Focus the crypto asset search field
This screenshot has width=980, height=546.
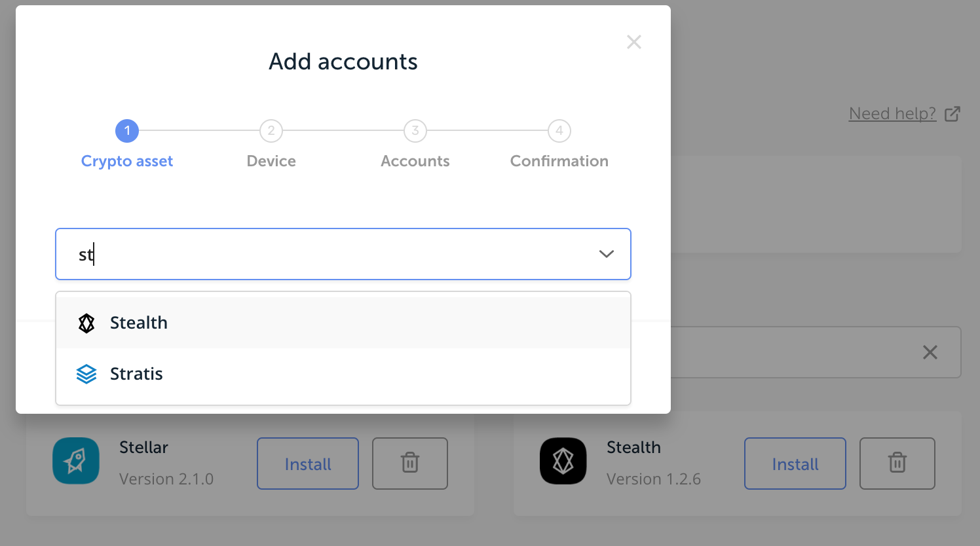(x=343, y=254)
